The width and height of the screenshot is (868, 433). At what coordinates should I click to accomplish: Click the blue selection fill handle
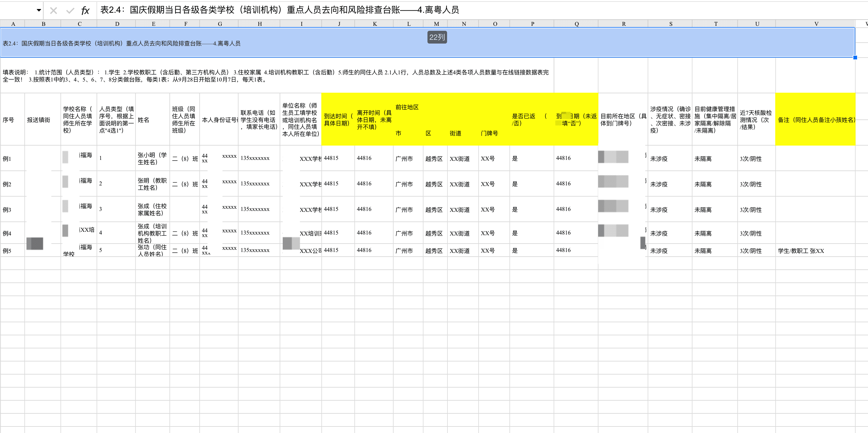click(x=855, y=57)
